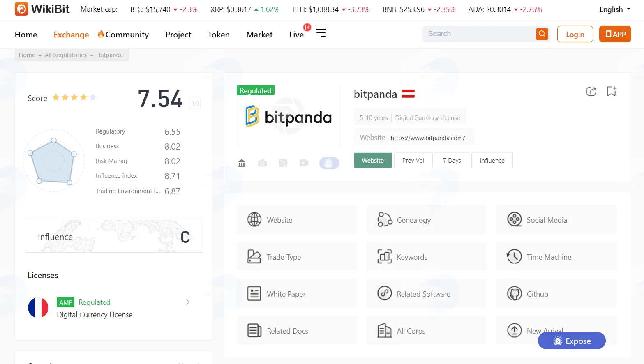
Task: Click the WikiBit logo
Action: [x=42, y=9]
